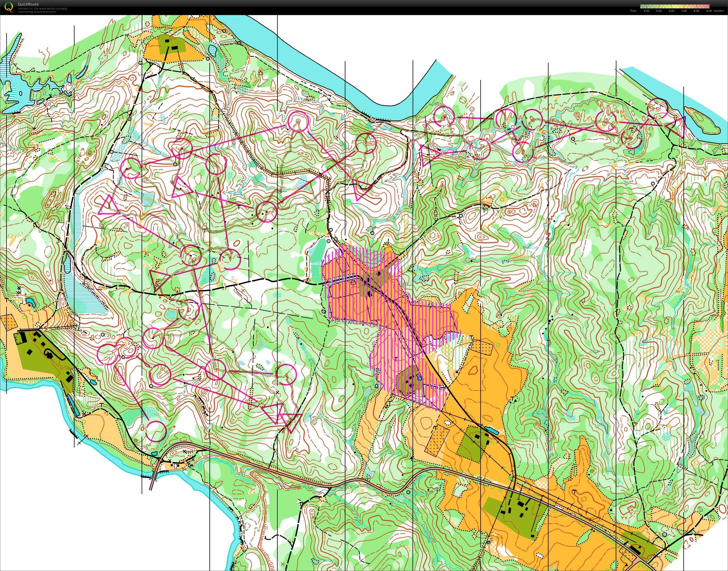Click the 4:00 pace scale value
Image resolution: width=728 pixels, height=571 pixels.
tap(646, 11)
